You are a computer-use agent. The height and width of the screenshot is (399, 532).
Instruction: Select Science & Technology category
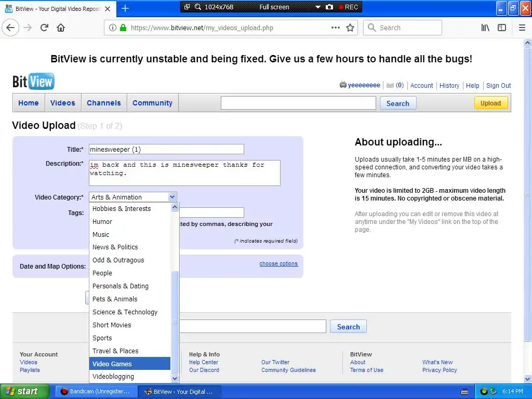tap(129, 312)
